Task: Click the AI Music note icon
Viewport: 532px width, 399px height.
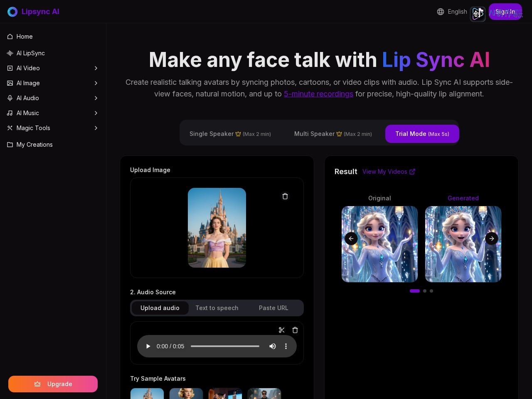Action: [10, 113]
